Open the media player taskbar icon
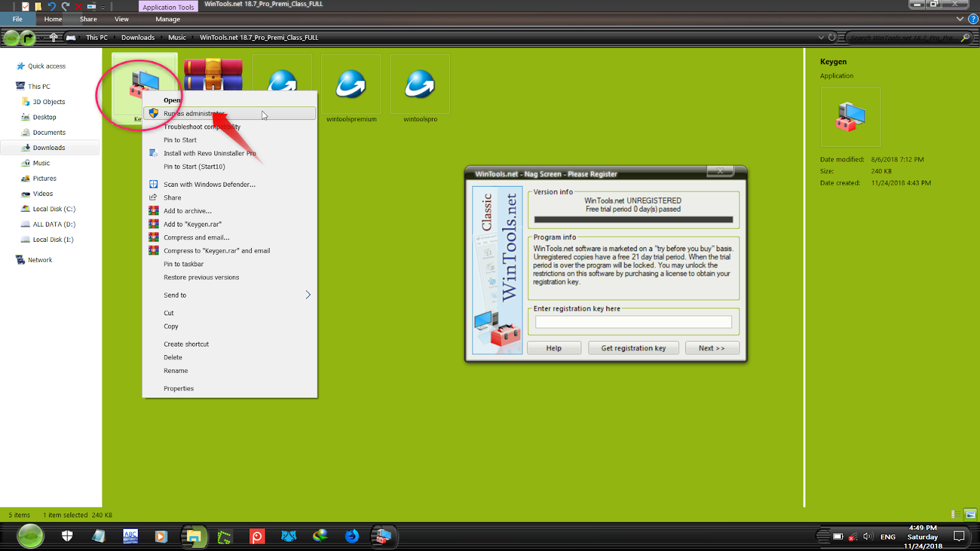Screen dimensions: 980x551 point(161,536)
